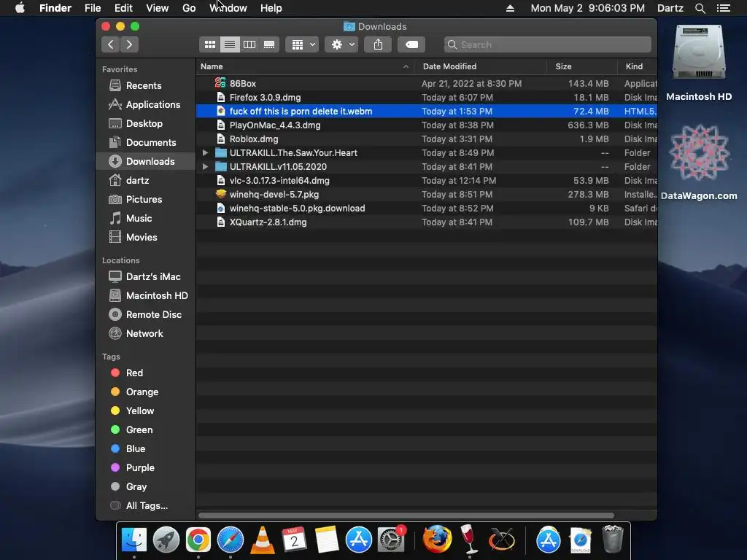This screenshot has width=747, height=560.
Task: Open Notification Center icon in menu bar
Action: pyautogui.click(x=724, y=8)
